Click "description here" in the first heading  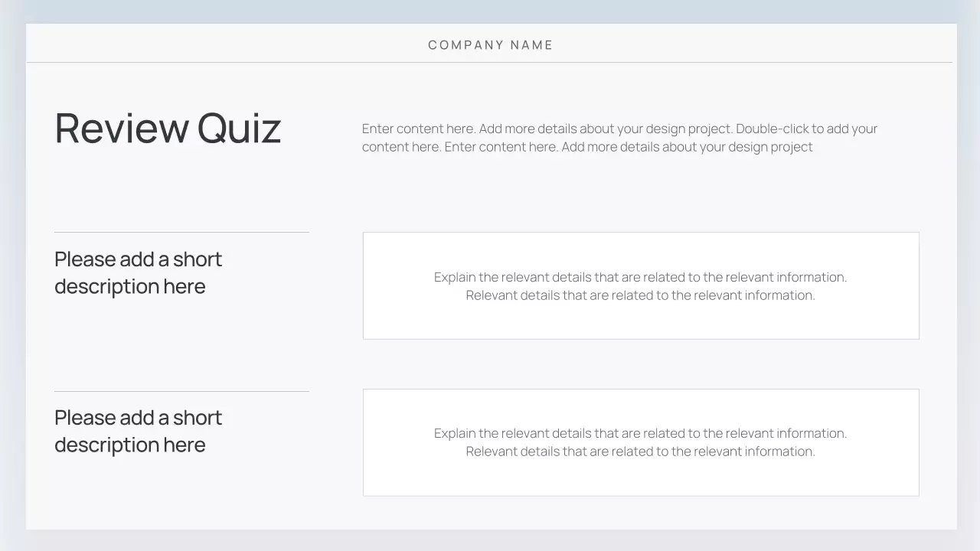point(130,287)
